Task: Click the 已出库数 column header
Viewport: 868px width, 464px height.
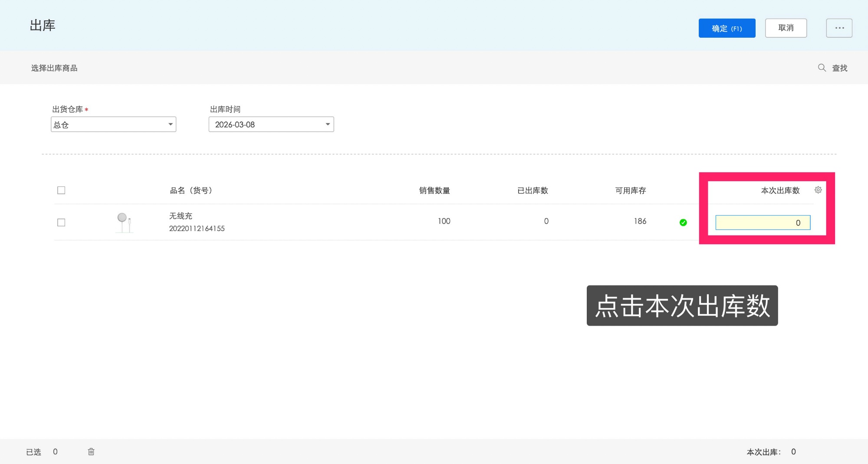Action: pos(533,190)
